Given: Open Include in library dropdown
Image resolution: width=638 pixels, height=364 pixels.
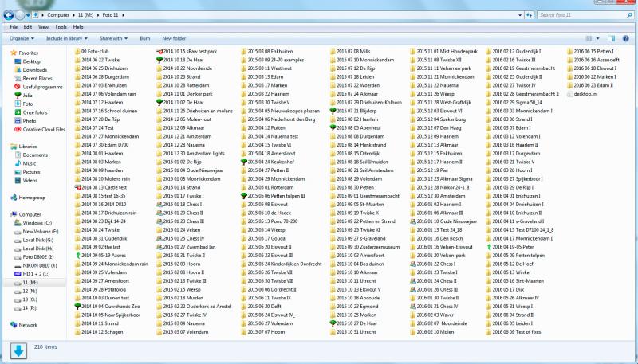Looking at the screenshot, I should pos(67,38).
